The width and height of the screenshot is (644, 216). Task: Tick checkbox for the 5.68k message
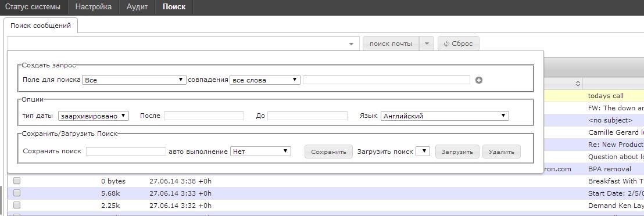(x=17, y=193)
